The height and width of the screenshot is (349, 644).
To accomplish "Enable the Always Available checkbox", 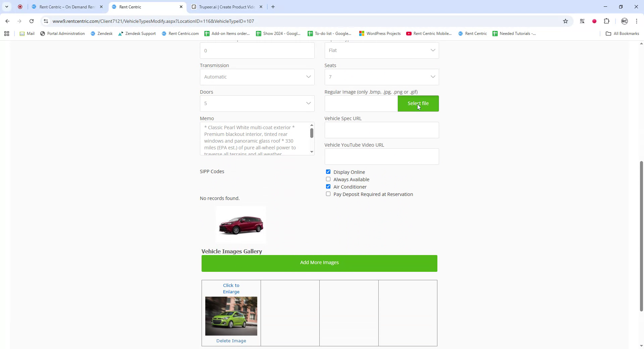I will [328, 179].
